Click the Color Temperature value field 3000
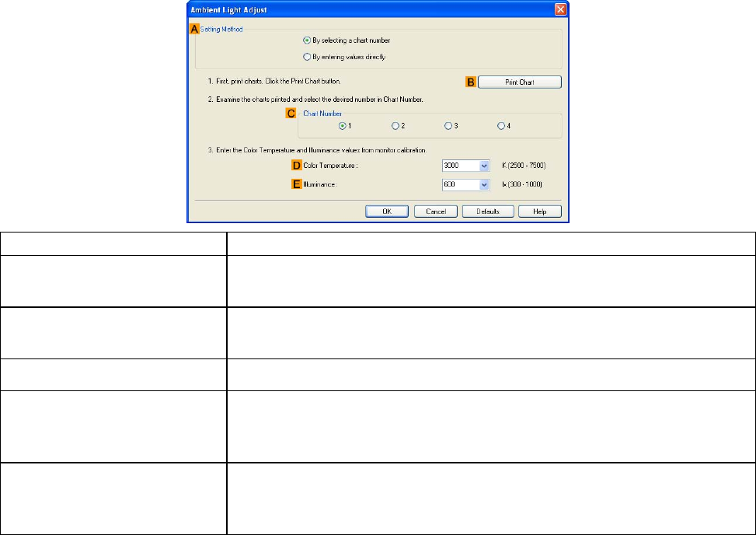 coord(461,166)
